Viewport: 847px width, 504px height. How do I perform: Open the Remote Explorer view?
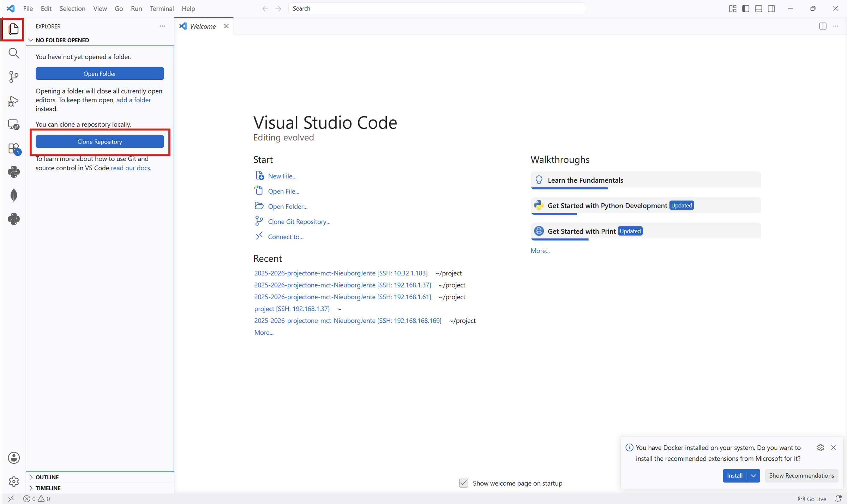tap(14, 125)
